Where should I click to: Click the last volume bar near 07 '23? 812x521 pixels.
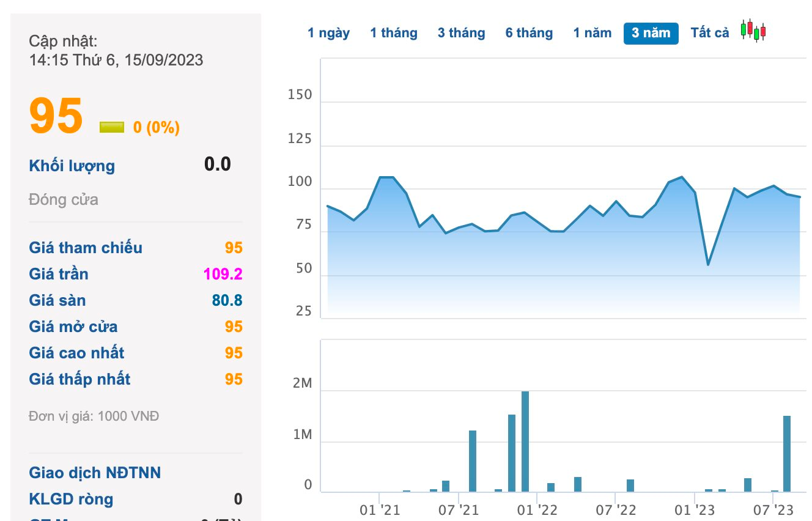tap(787, 454)
